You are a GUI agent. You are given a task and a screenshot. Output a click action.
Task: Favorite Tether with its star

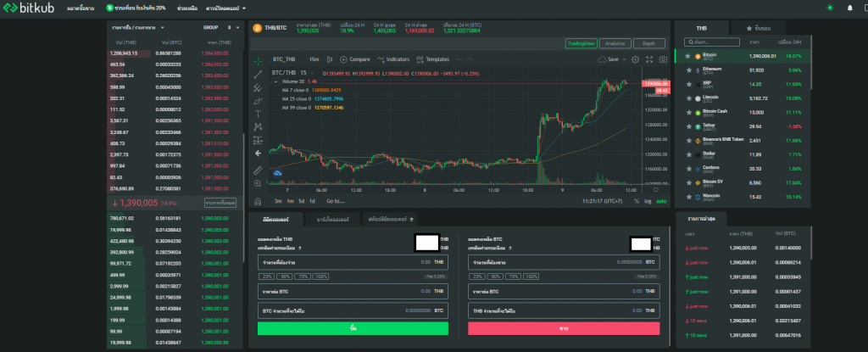tap(688, 126)
